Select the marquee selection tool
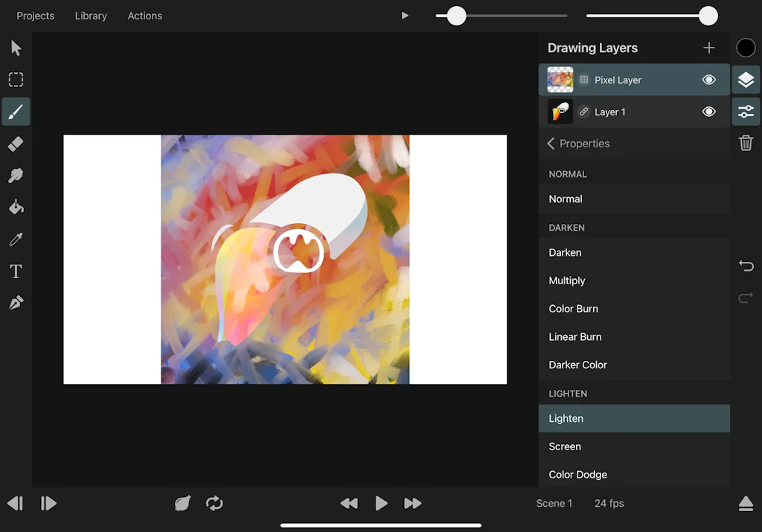 pos(16,80)
